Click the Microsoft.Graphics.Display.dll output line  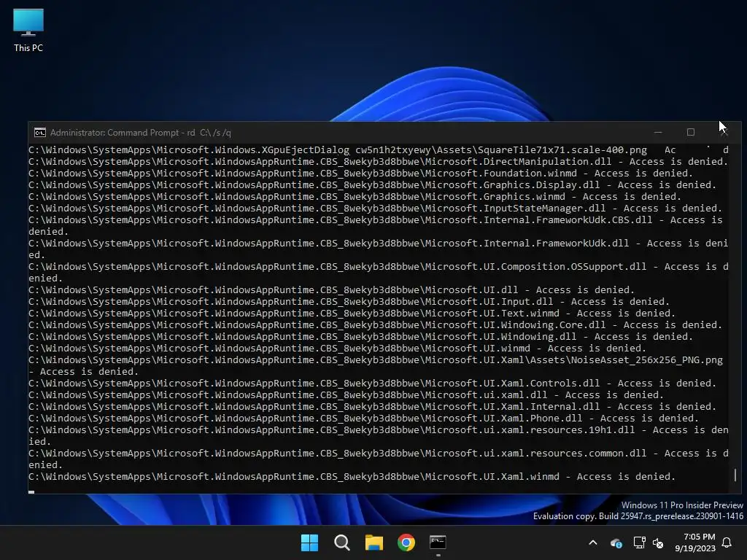click(x=373, y=184)
